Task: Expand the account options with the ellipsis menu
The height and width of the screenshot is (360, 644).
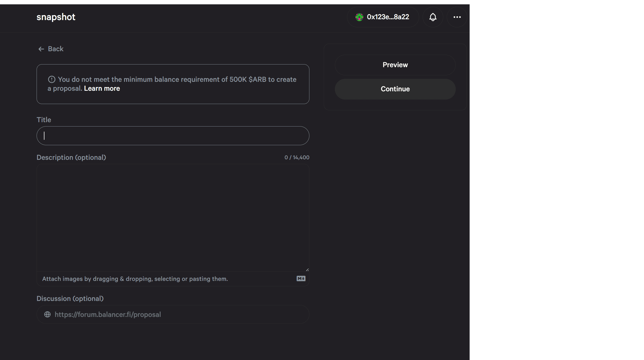Action: [457, 17]
